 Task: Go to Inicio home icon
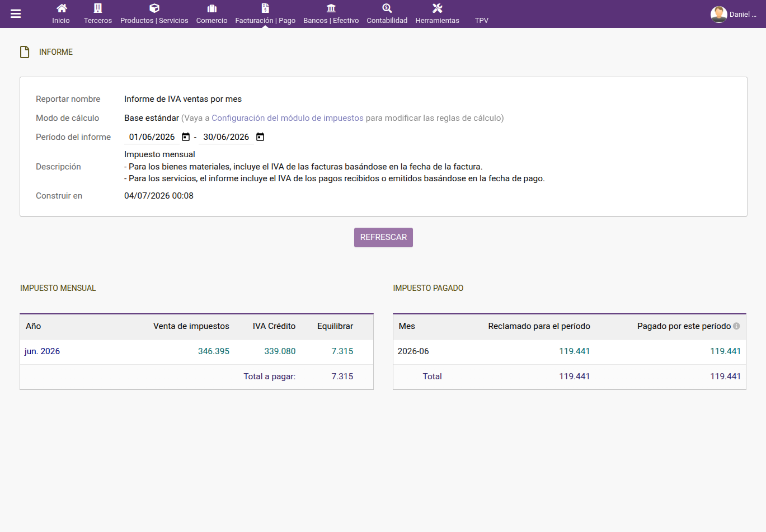click(x=62, y=8)
